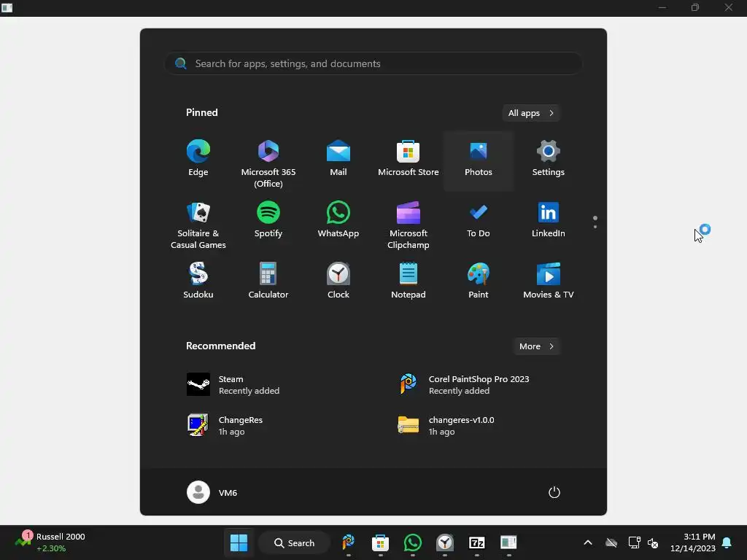Image resolution: width=747 pixels, height=560 pixels.
Task: Launch Paint
Action: click(x=479, y=281)
